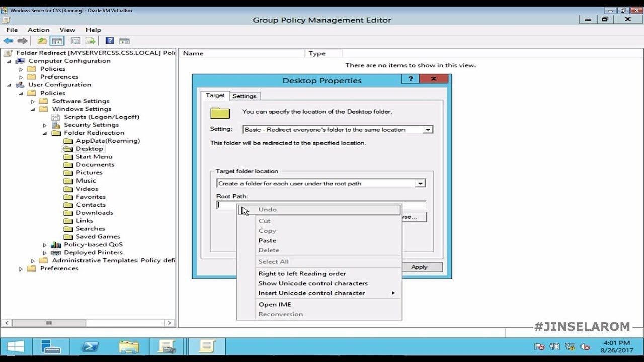The width and height of the screenshot is (644, 362).
Task: Select the Documents folder in the tree
Action: coord(95,165)
